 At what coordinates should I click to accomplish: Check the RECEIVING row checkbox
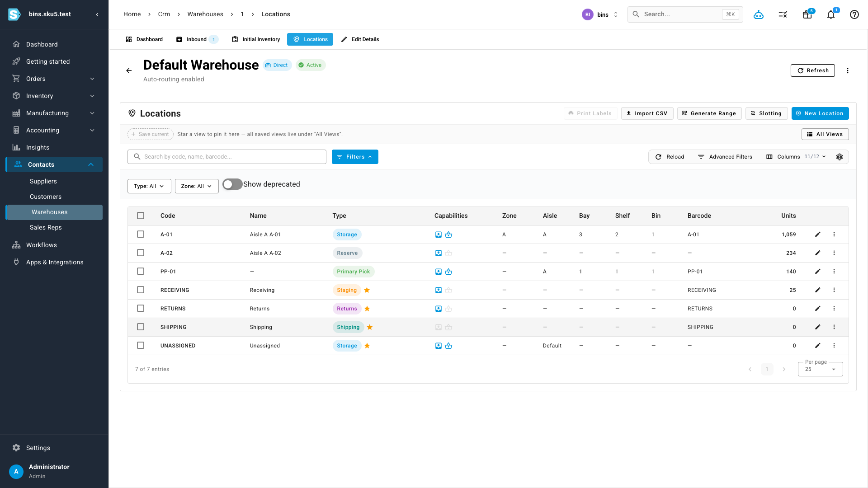click(141, 290)
